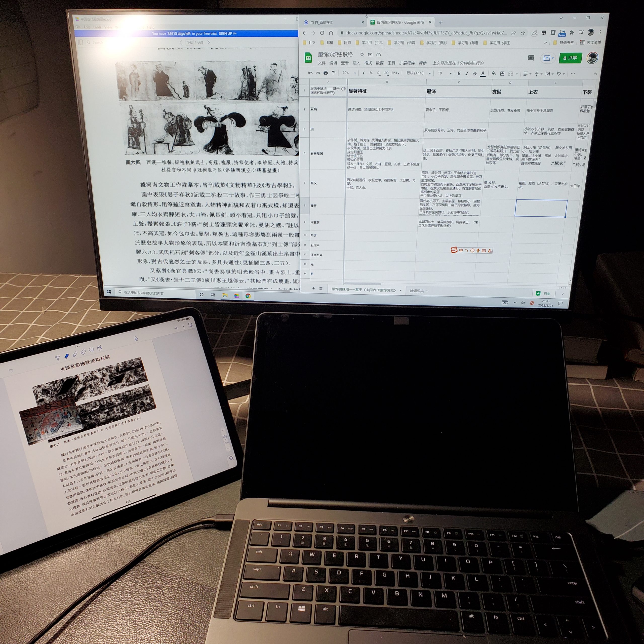Click SIGN UP >> in trial banner
The width and height of the screenshot is (644, 644).
(x=228, y=33)
